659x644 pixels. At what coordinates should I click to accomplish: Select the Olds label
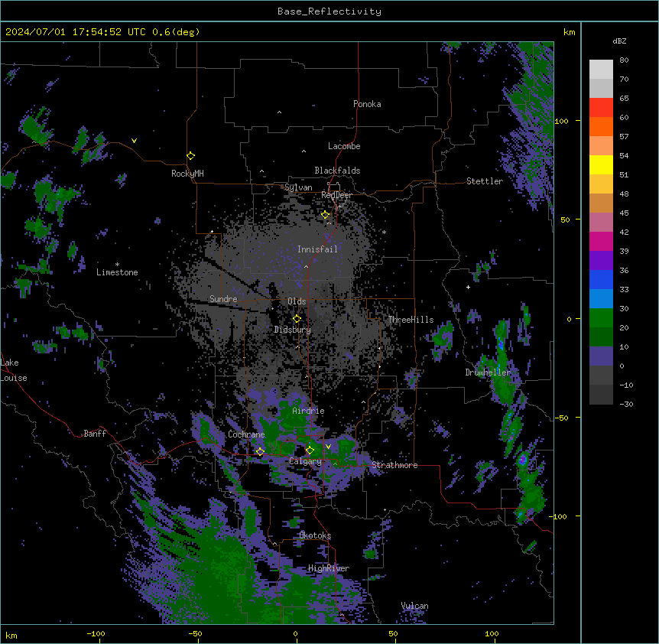pos(297,301)
